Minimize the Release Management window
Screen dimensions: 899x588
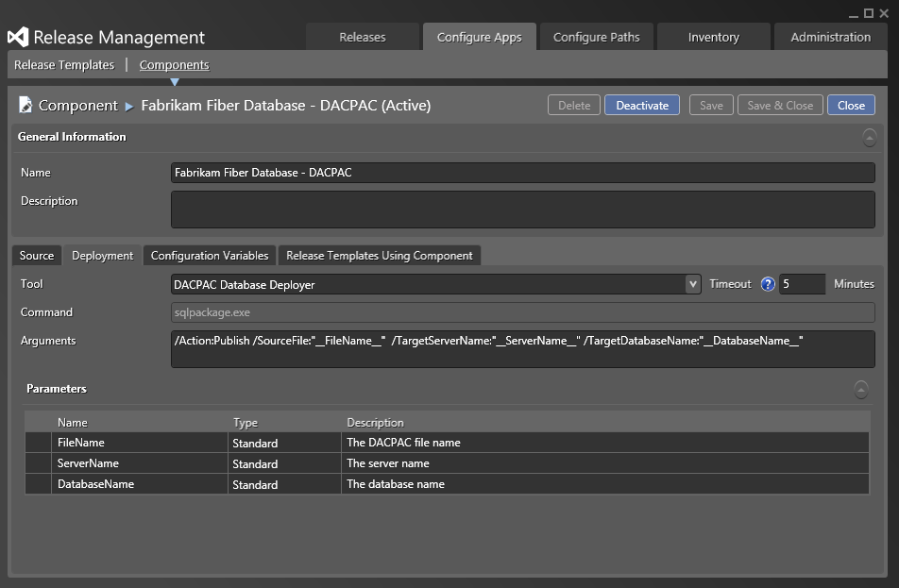click(854, 14)
